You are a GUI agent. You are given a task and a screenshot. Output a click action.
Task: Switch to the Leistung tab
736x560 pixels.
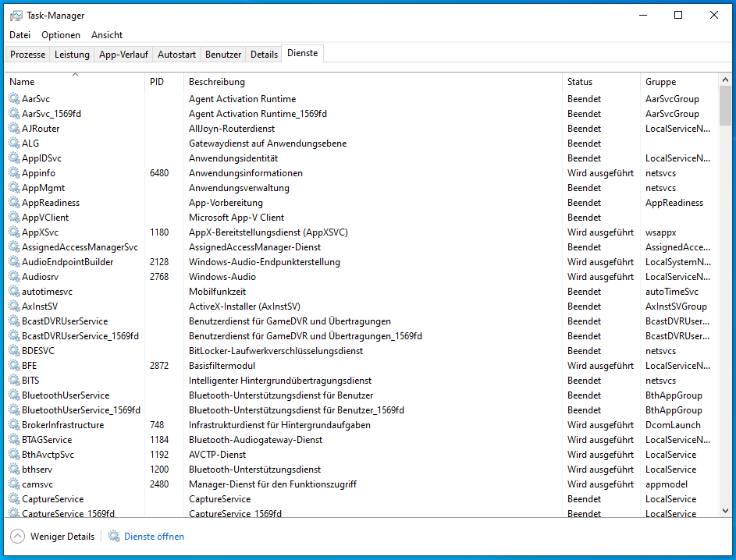[72, 55]
